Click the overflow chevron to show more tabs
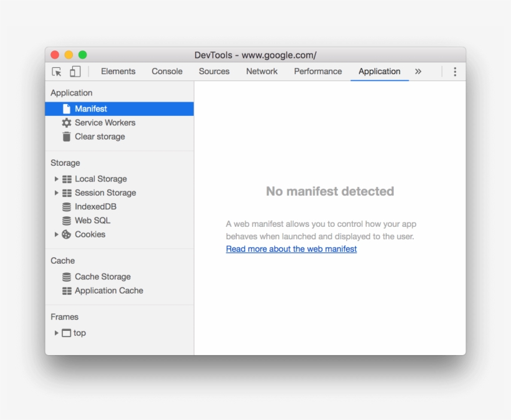Viewport: 511px width, 420px height. [x=418, y=71]
